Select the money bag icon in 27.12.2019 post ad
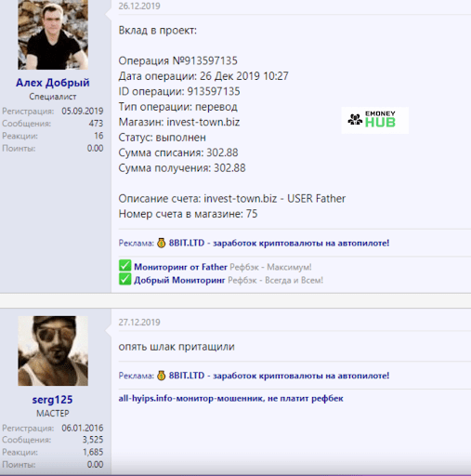Image resolution: width=471 pixels, height=476 pixels. tap(161, 376)
